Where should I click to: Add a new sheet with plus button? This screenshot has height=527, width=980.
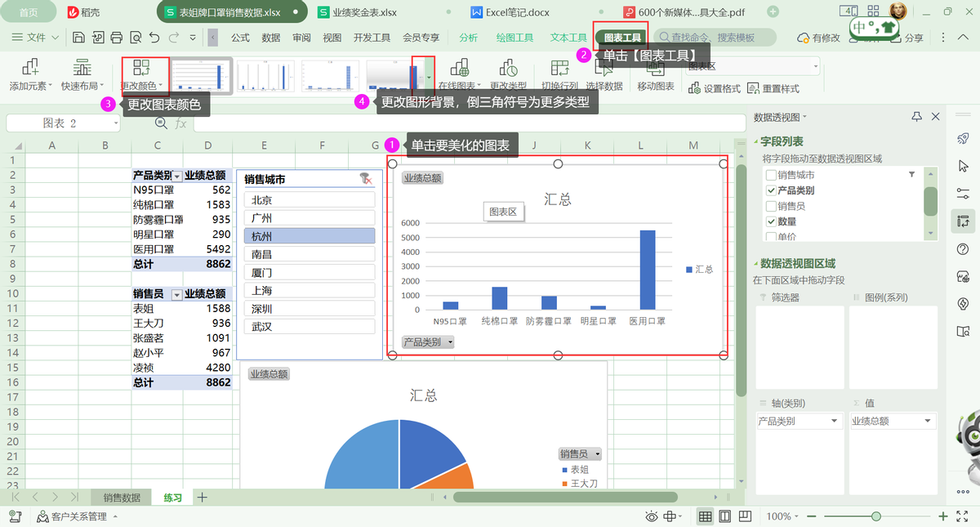tap(202, 497)
